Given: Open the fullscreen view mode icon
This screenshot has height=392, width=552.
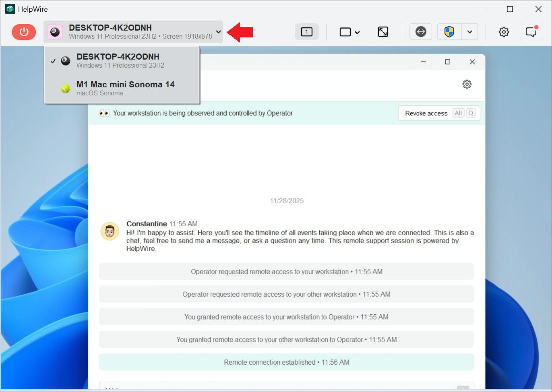Looking at the screenshot, I should coord(383,31).
